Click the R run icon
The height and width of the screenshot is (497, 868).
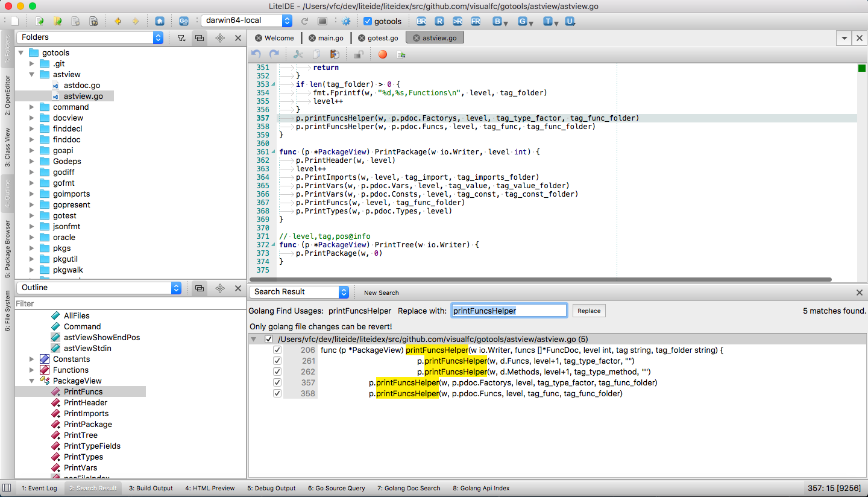(439, 21)
